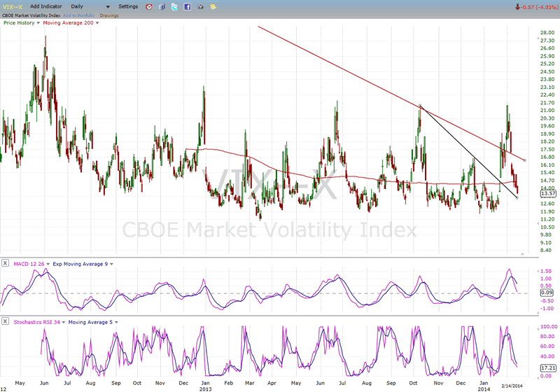Image resolution: width=560 pixels, height=392 pixels.
Task: Open Moving Average 5 dropdown
Action: point(116,323)
